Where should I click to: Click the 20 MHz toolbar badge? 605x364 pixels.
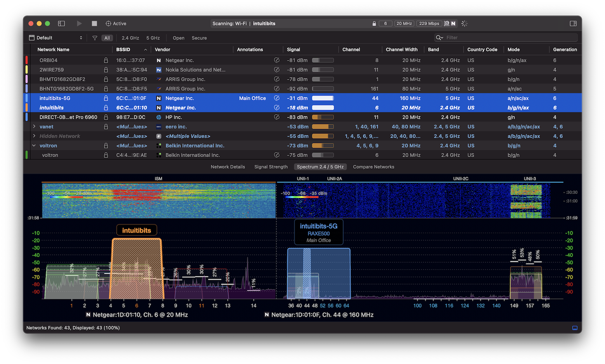point(404,23)
